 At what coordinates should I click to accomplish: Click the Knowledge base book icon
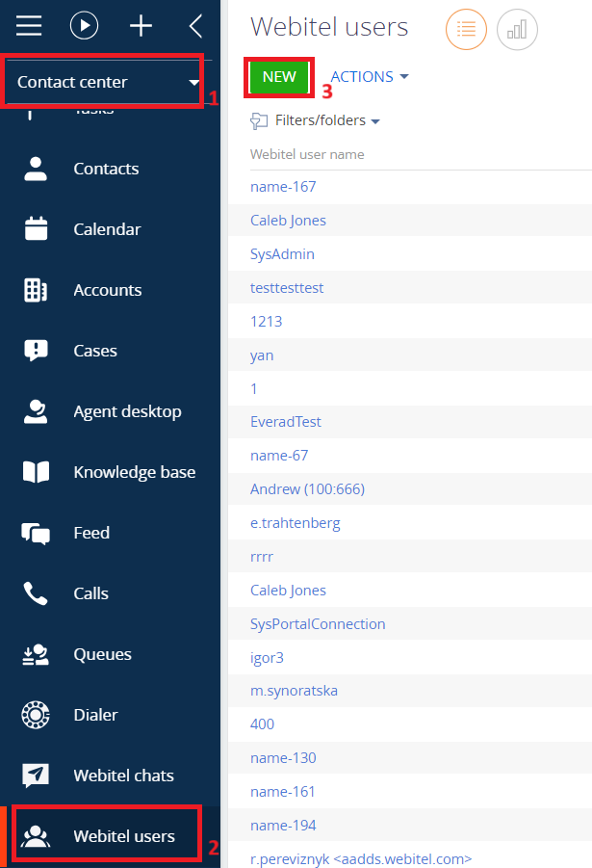coord(36,472)
